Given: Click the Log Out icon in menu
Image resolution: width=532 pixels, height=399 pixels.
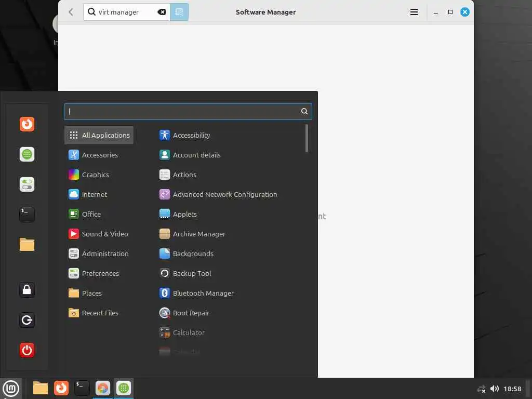Looking at the screenshot, I should tap(27, 320).
